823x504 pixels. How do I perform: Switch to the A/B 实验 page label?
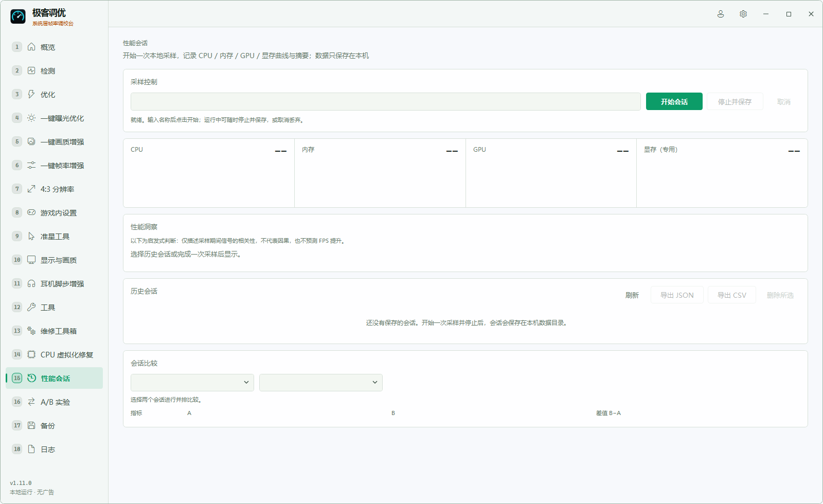pos(55,402)
